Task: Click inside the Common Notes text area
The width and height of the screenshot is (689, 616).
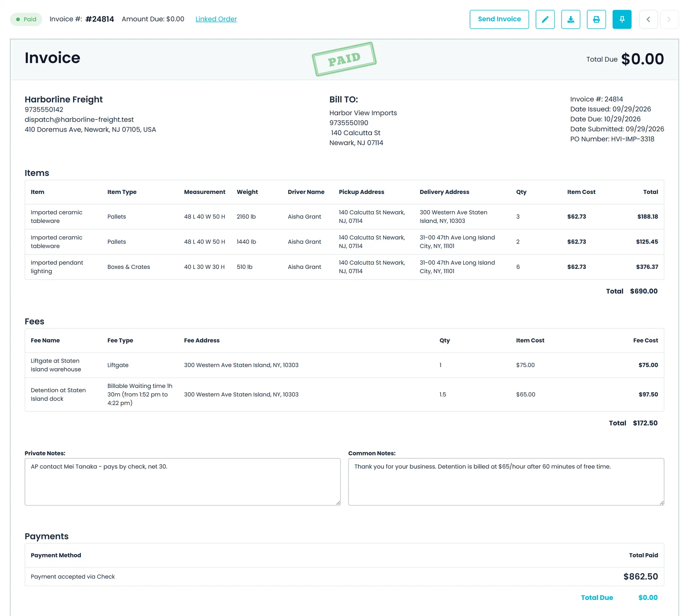Action: (506, 482)
